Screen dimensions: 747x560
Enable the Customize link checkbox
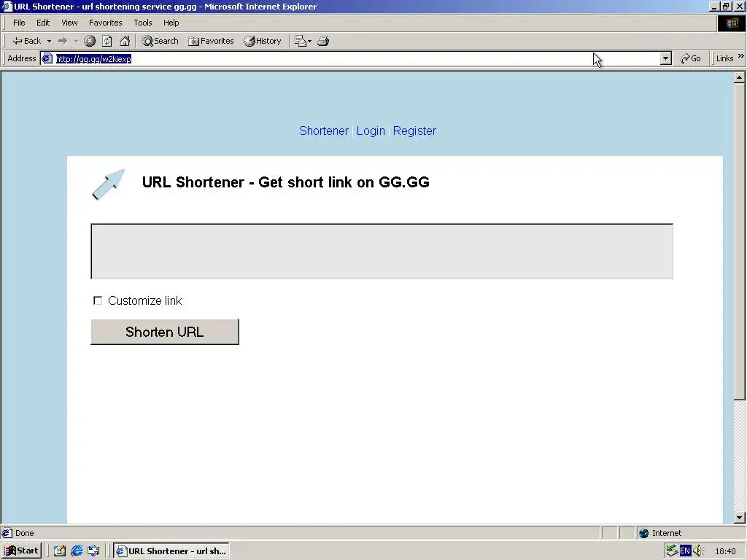(x=98, y=300)
